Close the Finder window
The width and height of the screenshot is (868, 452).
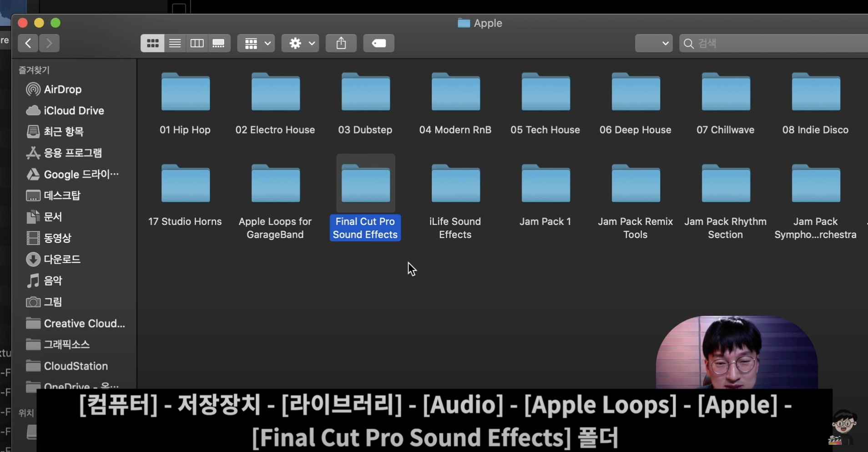click(x=23, y=23)
